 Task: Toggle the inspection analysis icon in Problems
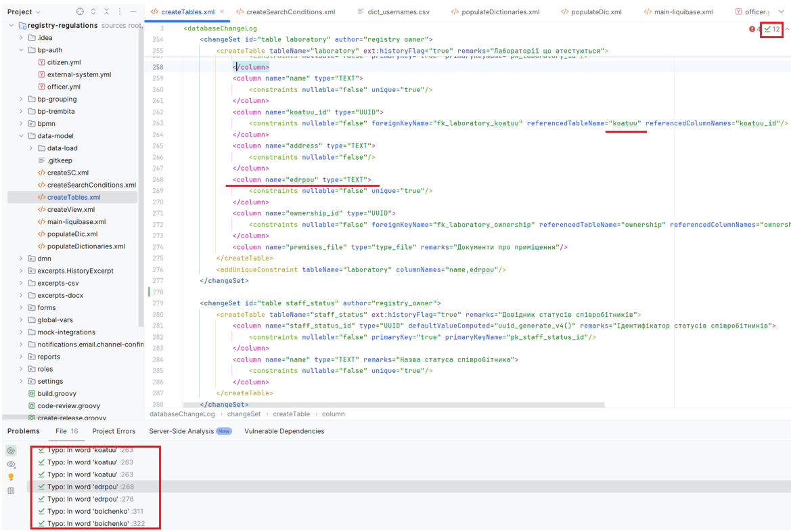click(x=11, y=450)
